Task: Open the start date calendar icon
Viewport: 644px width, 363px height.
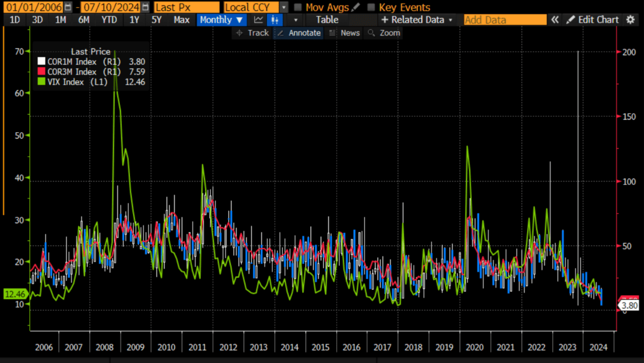Action: click(67, 7)
